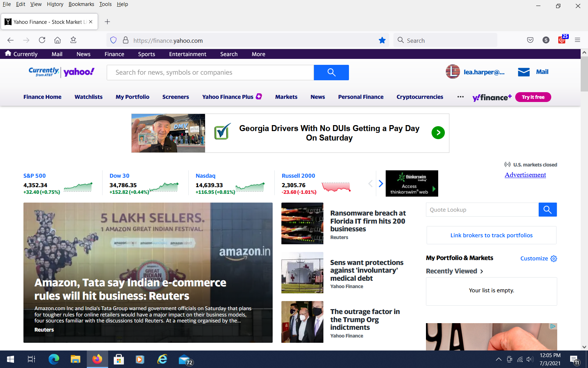This screenshot has width=588, height=368.
Task: View site security padlock info
Action: pyautogui.click(x=126, y=40)
